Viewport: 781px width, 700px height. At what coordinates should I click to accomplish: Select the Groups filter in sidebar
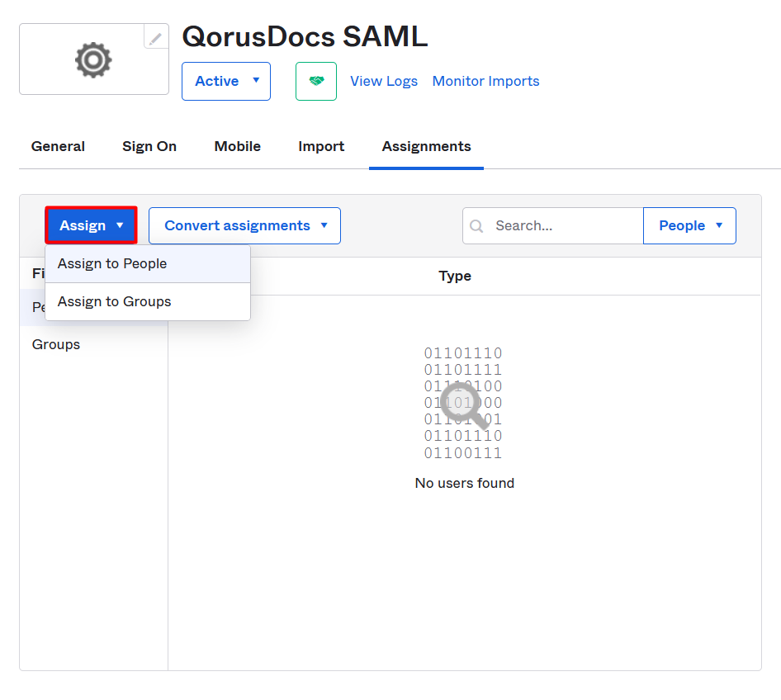click(x=56, y=344)
